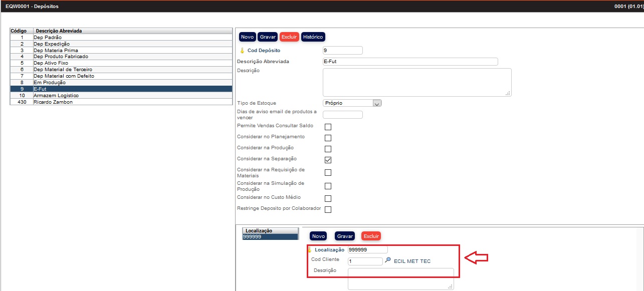Image resolution: width=644 pixels, height=291 pixels.
Task: Click the Cod Cliente input field
Action: [x=365, y=261]
